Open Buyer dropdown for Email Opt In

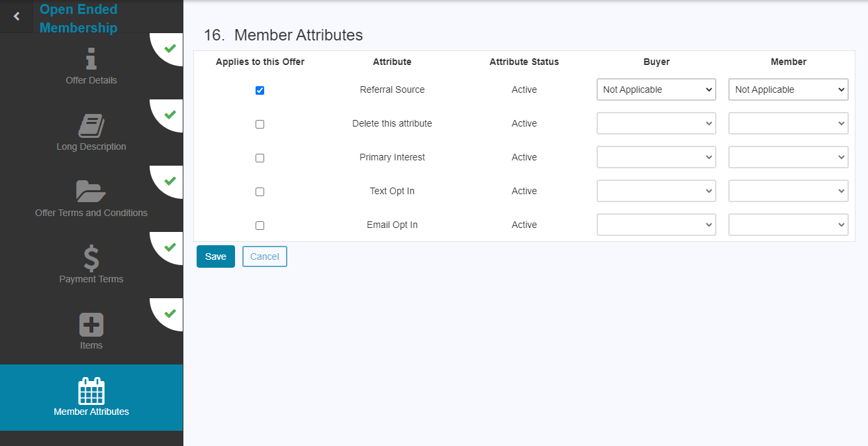656,225
